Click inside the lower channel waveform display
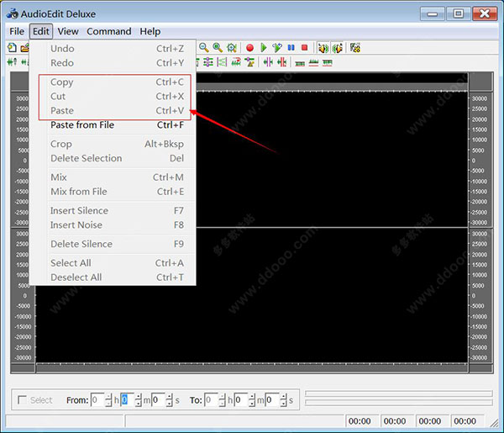Screen dimensions: 504x433 click(252, 295)
